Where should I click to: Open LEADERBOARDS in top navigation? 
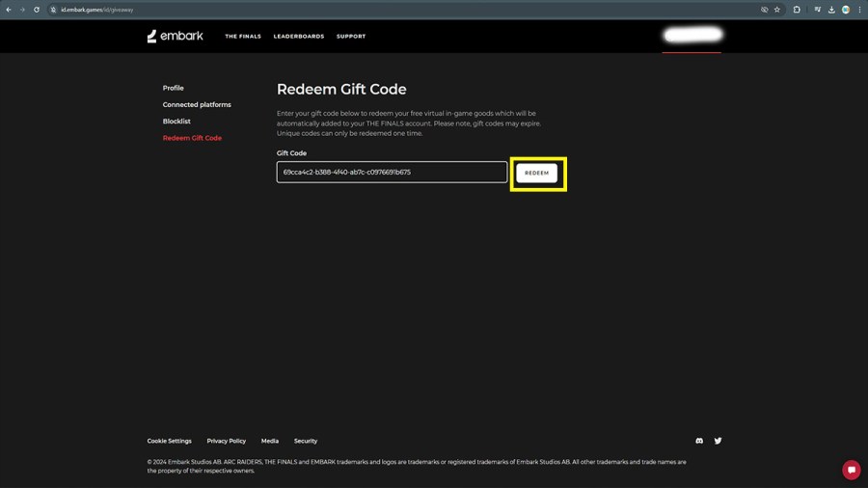[299, 37]
